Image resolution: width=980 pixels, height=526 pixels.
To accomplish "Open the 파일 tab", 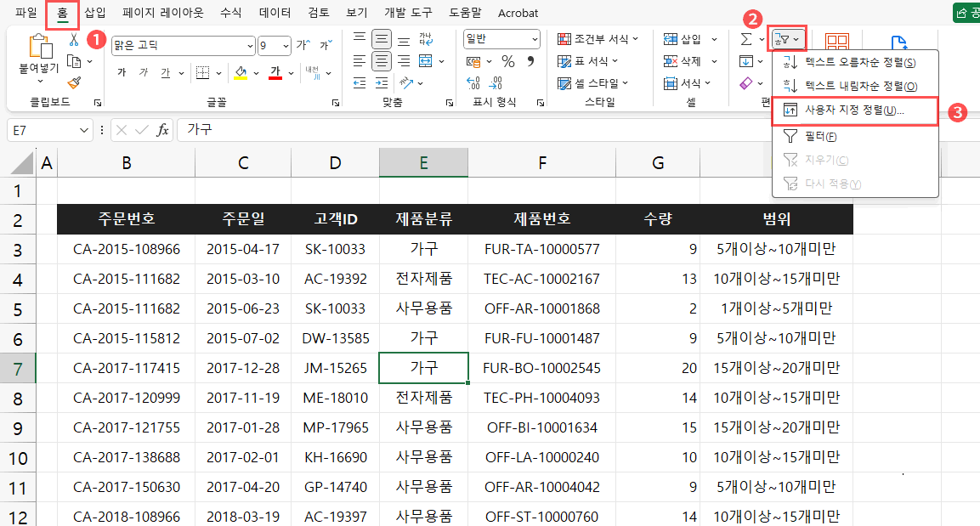I will [26, 13].
